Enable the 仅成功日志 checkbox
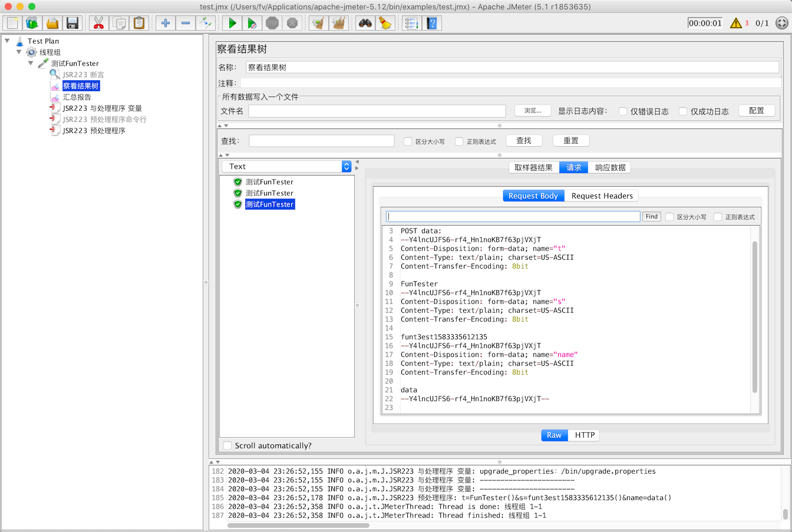Screen dimensions: 792x532 (x=683, y=111)
